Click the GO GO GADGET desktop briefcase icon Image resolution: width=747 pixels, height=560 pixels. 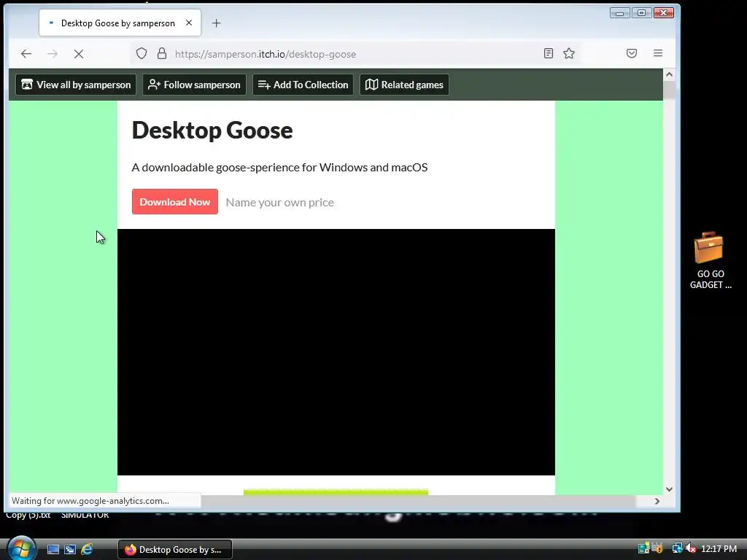(x=710, y=260)
